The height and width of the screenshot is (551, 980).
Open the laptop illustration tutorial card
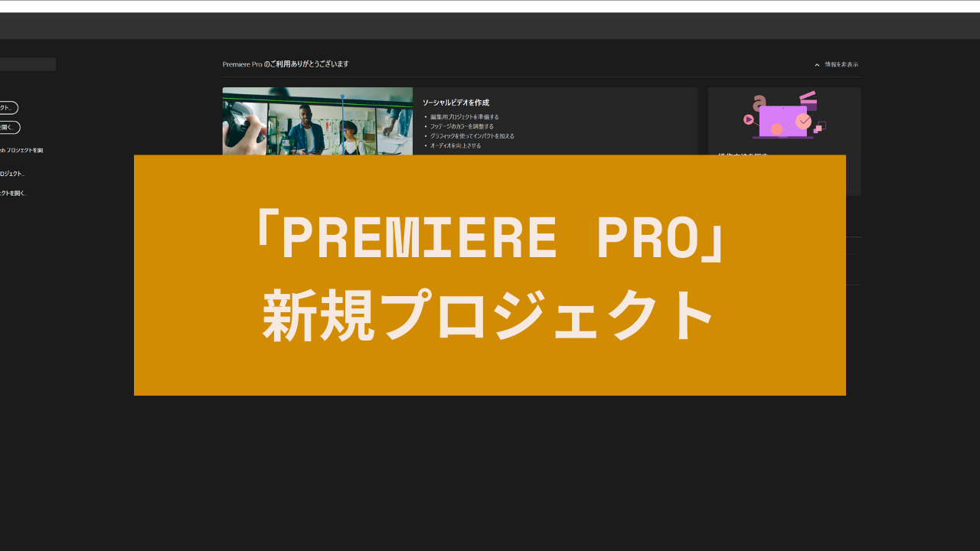(x=784, y=121)
